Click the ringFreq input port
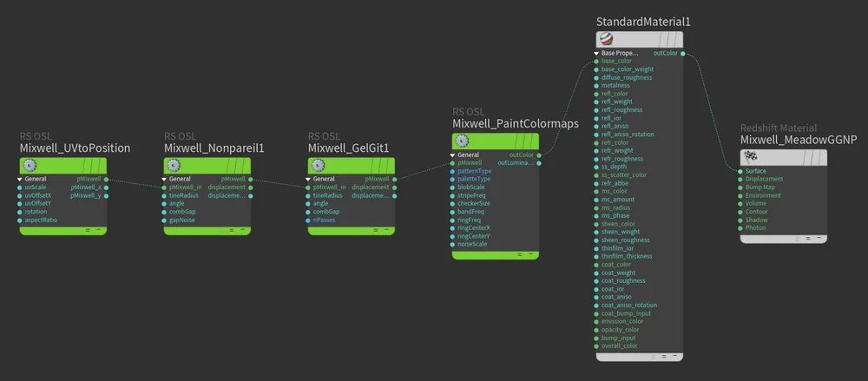The height and width of the screenshot is (381, 868). pyautogui.click(x=452, y=220)
